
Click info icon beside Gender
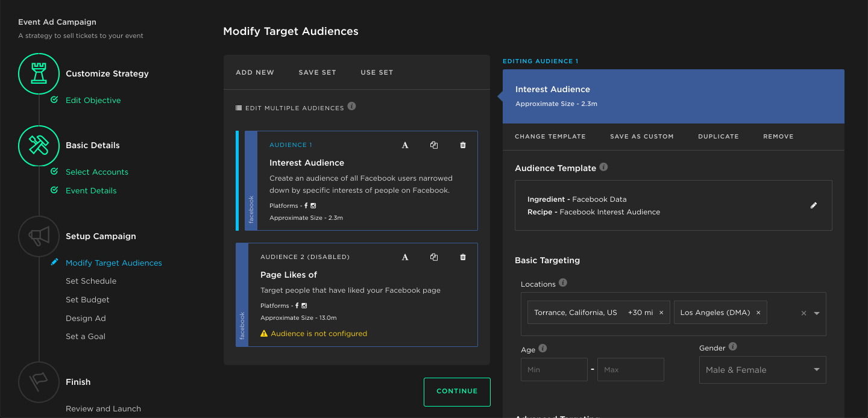[733, 347]
